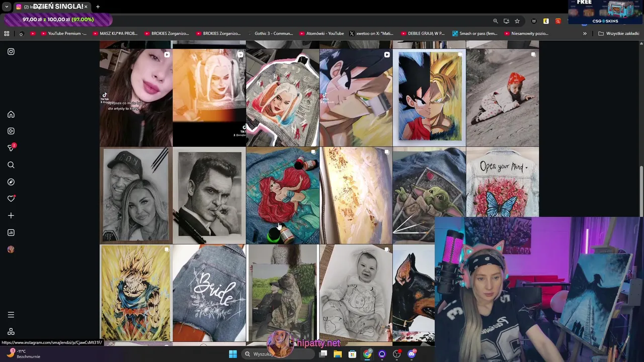This screenshot has width=644, height=362.
Task: Open DEBILE GRAJĄ W P... bookmark
Action: 423,34
